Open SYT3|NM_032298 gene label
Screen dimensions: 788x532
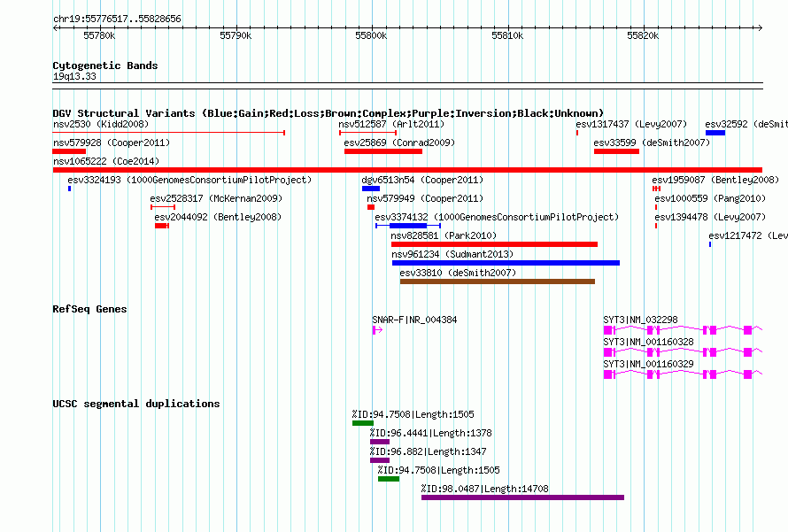pos(640,320)
